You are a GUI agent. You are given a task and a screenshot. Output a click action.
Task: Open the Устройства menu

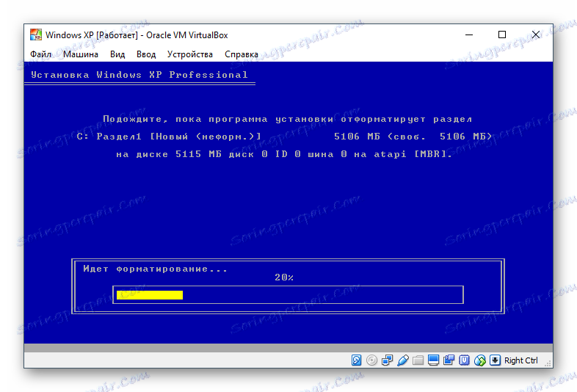[190, 54]
